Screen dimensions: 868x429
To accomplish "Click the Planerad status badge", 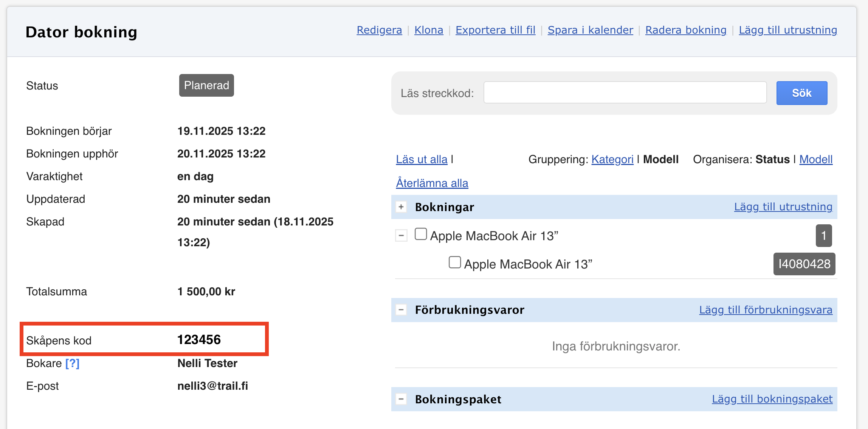I will coord(206,85).
